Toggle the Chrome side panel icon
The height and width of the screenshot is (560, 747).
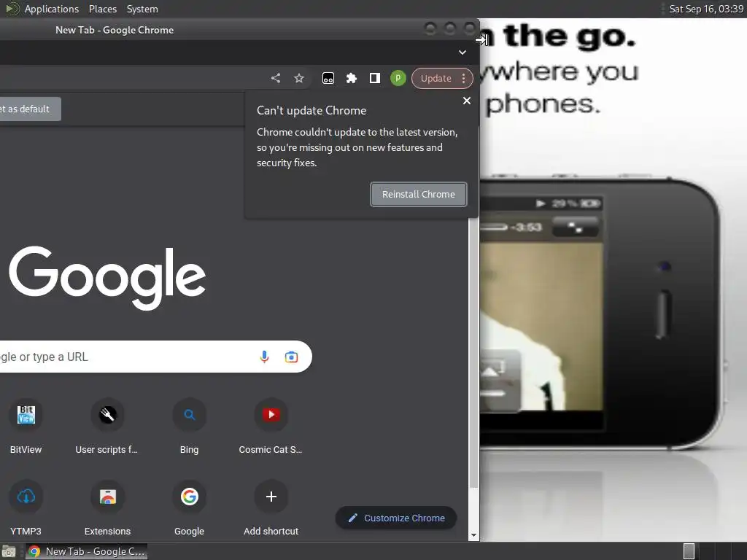click(375, 78)
